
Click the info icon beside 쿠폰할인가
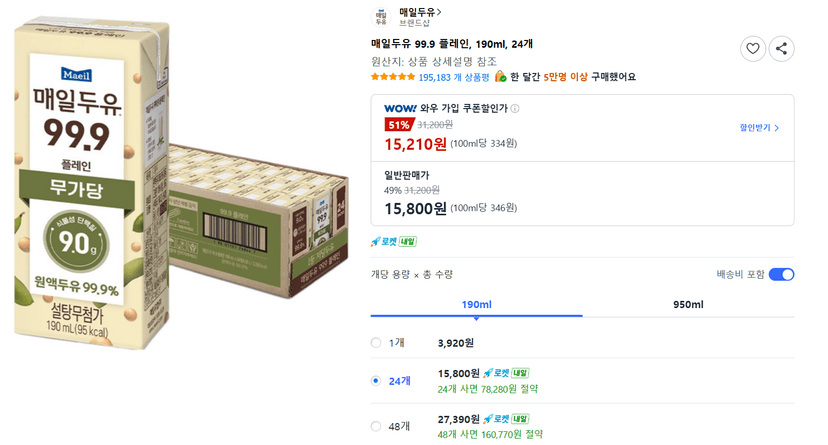(514, 108)
